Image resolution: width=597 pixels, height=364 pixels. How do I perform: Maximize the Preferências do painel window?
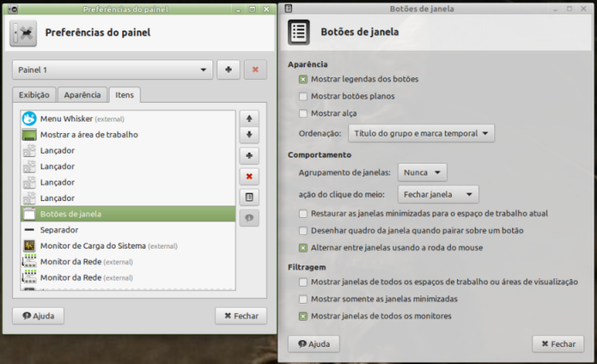coord(252,9)
